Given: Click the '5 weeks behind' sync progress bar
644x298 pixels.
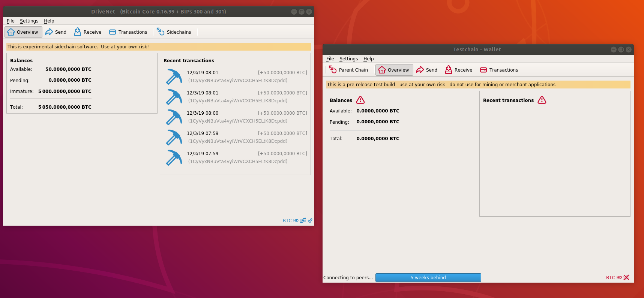Looking at the screenshot, I should coord(428,277).
